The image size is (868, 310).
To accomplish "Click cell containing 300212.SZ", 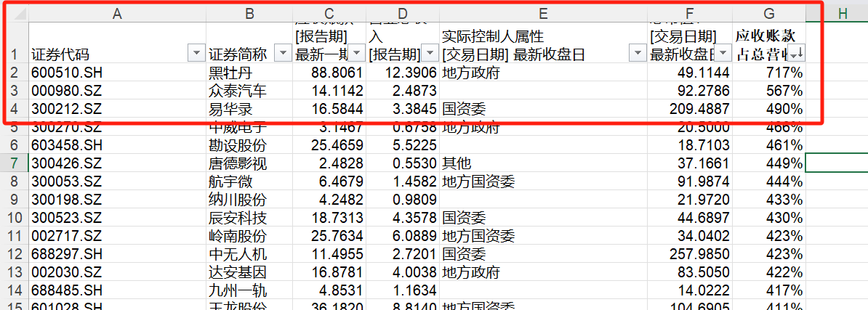I will coord(117,109).
